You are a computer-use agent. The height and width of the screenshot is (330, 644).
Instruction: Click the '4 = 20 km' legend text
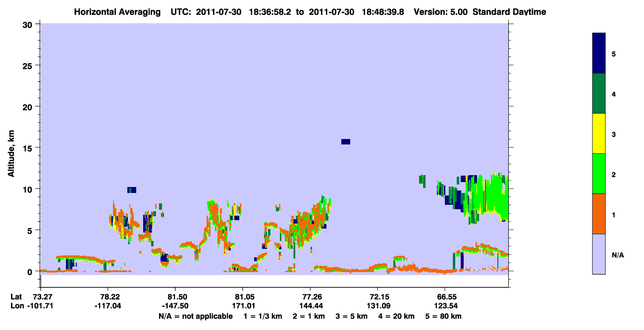tap(397, 316)
